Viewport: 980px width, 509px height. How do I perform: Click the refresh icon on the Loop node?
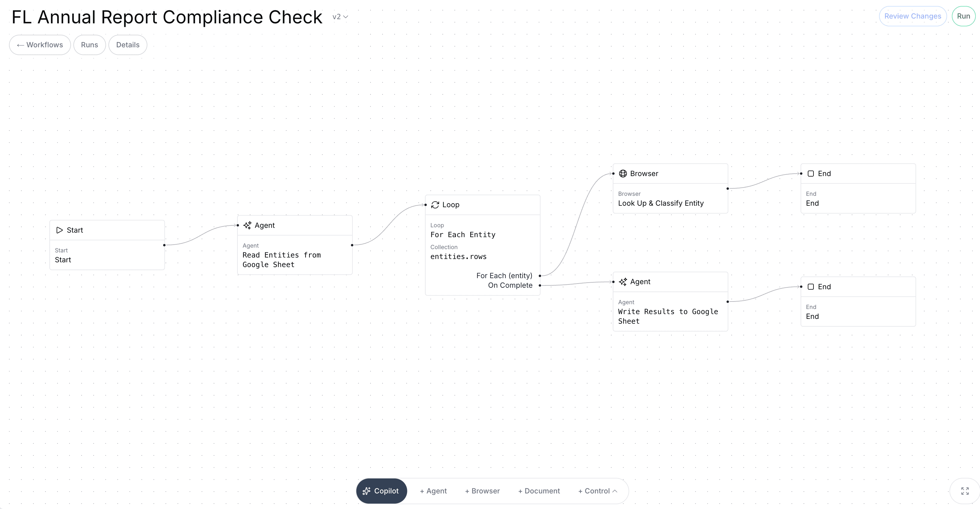pos(435,205)
